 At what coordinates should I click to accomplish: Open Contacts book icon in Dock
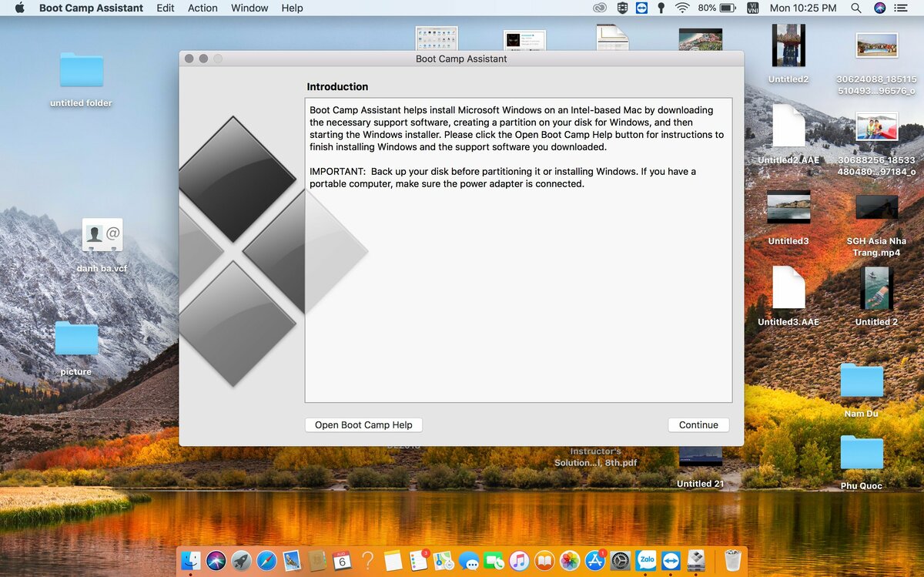point(317,560)
